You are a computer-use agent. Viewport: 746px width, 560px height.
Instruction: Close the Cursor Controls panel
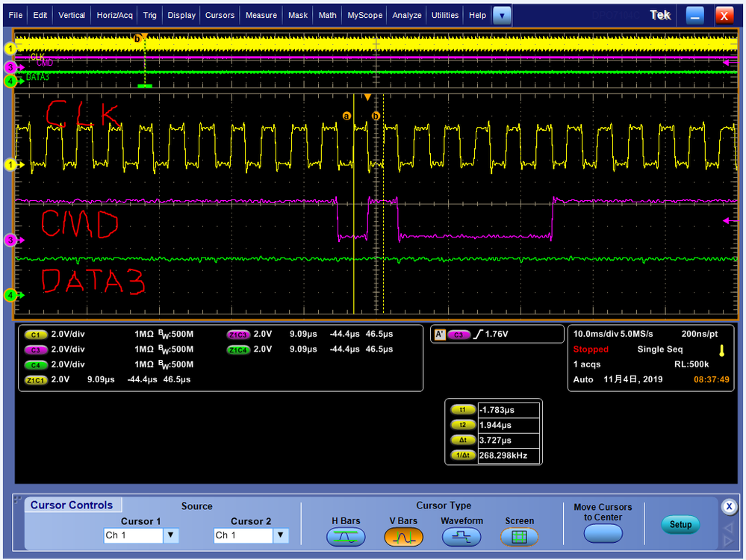point(729,507)
